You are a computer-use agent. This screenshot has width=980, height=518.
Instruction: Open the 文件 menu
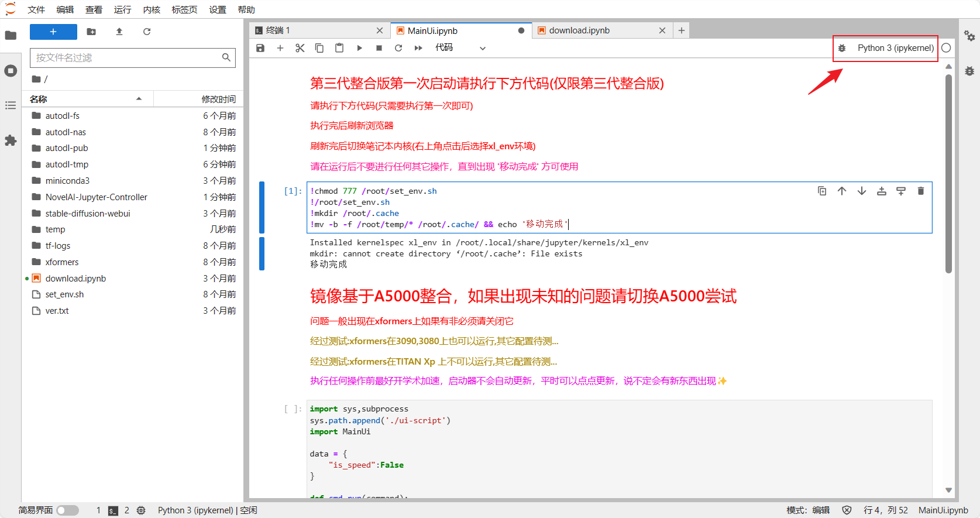(x=36, y=9)
